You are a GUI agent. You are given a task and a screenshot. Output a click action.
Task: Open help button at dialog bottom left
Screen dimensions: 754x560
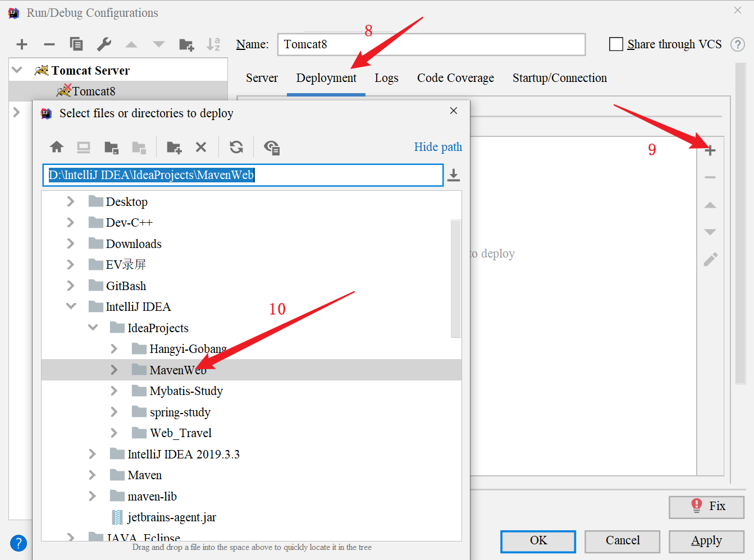pos(19,543)
